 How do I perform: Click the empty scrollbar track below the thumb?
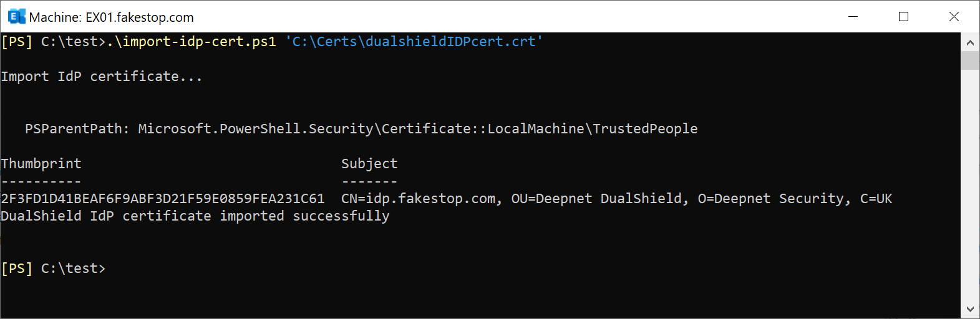coord(970,187)
